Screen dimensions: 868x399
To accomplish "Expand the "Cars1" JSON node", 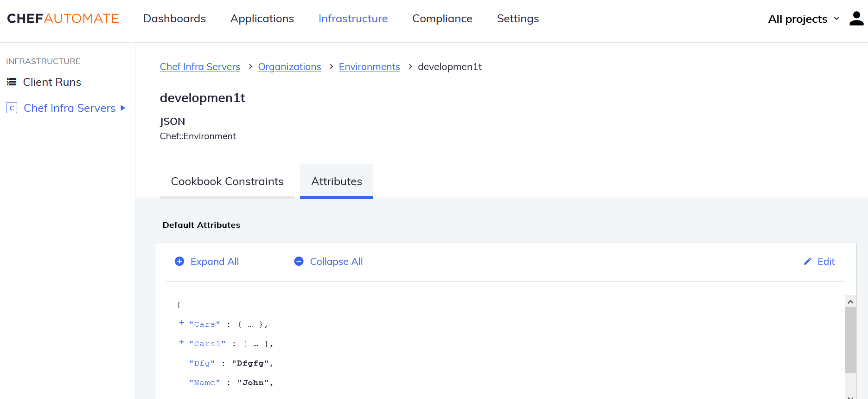I will tap(182, 342).
